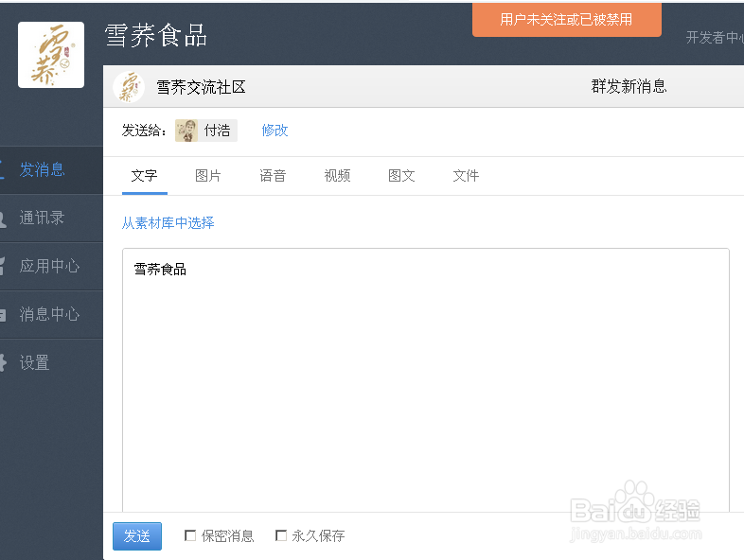This screenshot has width=744, height=560.
Task: Switch to the 图文 tab
Action: coord(401,176)
